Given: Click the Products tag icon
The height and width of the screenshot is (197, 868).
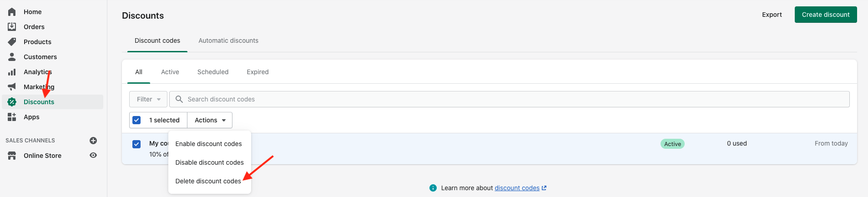Looking at the screenshot, I should point(12,42).
